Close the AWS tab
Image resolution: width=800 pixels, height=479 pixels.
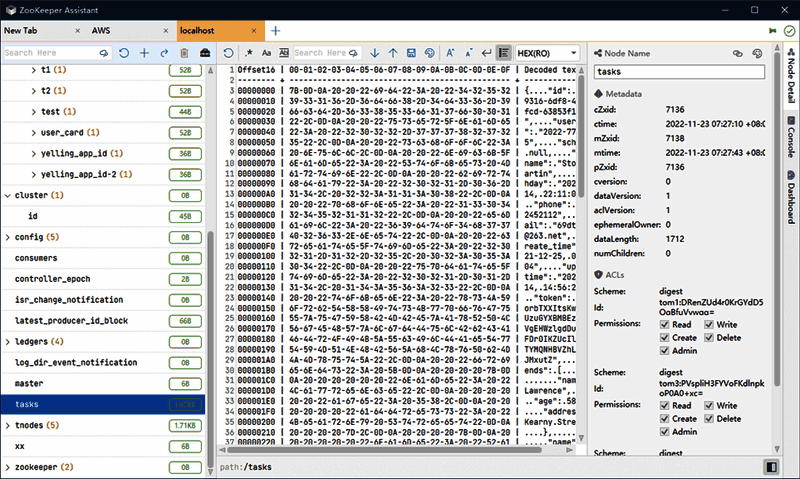[x=166, y=31]
